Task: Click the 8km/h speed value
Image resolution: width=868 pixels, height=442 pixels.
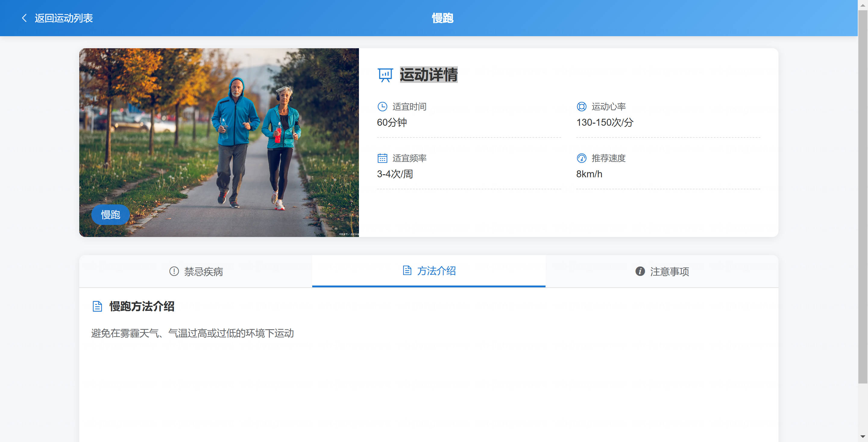Action: coord(589,174)
